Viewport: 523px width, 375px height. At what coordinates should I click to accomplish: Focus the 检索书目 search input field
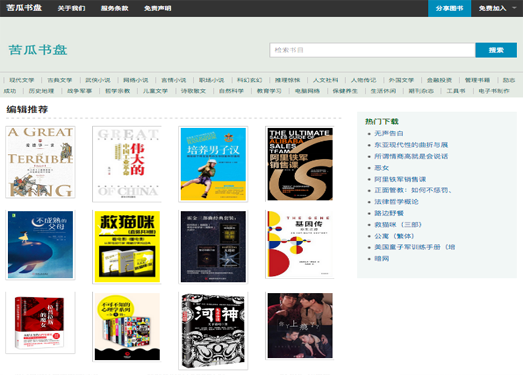[372, 50]
